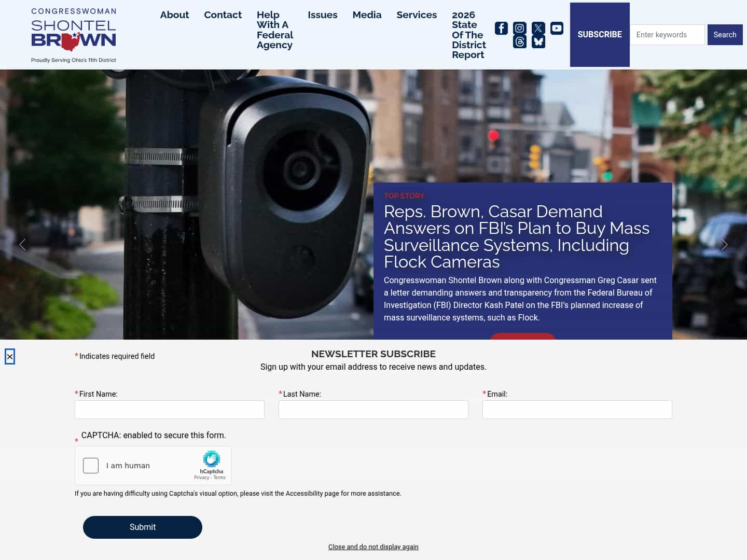The width and height of the screenshot is (747, 560).
Task: Submit the newsletter form
Action: point(143,527)
